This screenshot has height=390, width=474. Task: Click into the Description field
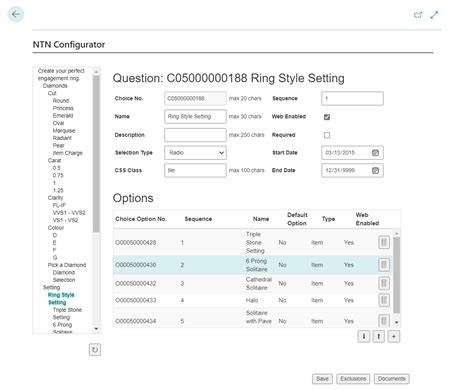click(195, 135)
